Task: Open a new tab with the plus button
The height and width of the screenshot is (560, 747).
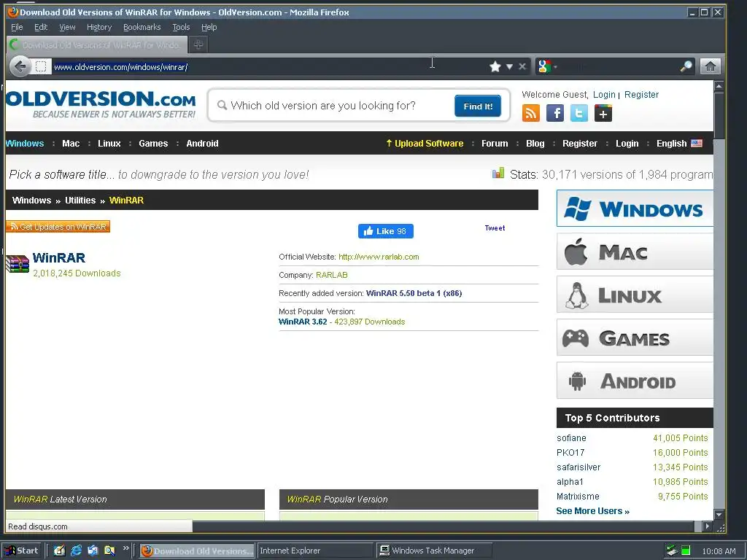Action: coord(198,44)
